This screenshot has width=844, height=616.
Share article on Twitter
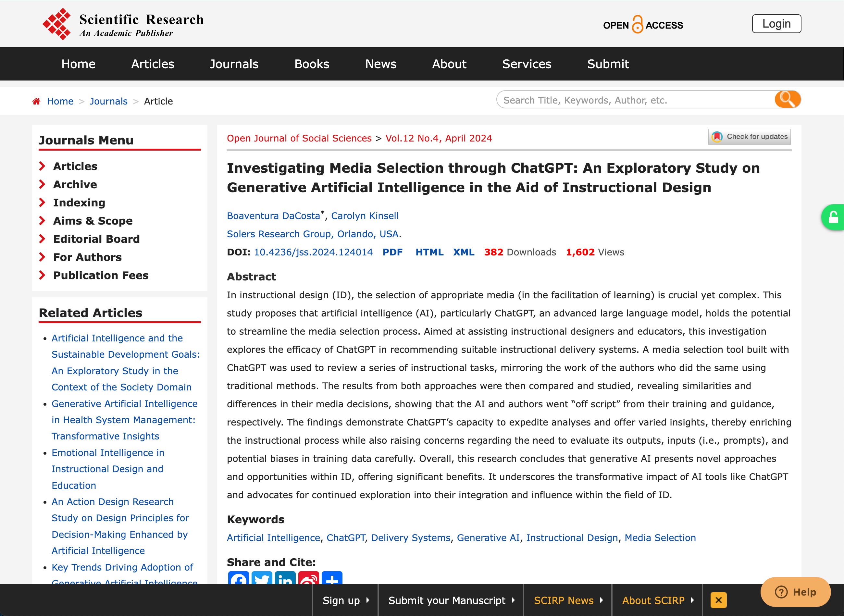pos(262,578)
